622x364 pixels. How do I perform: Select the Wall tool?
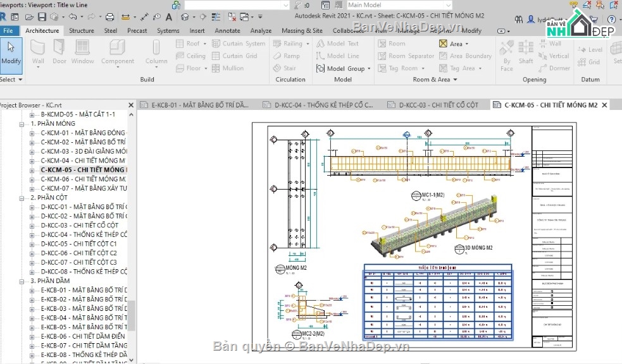[38, 52]
